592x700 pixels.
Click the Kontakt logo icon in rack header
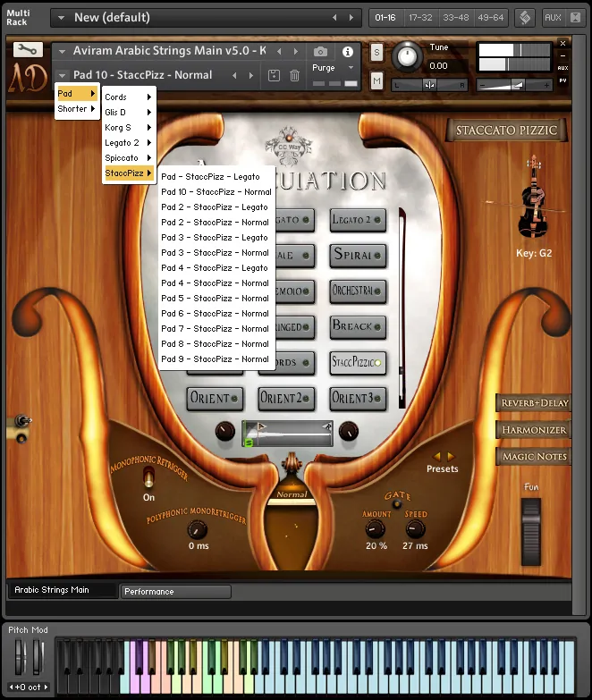(x=524, y=17)
